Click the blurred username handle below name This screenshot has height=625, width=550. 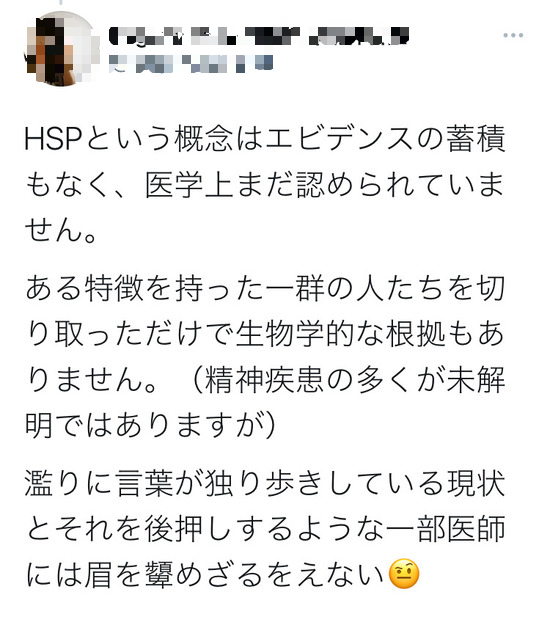tap(191, 64)
